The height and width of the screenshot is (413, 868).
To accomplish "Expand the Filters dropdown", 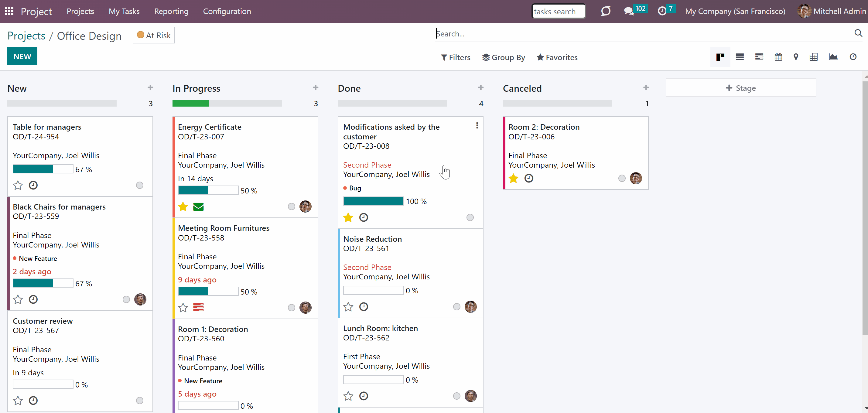I will [456, 57].
